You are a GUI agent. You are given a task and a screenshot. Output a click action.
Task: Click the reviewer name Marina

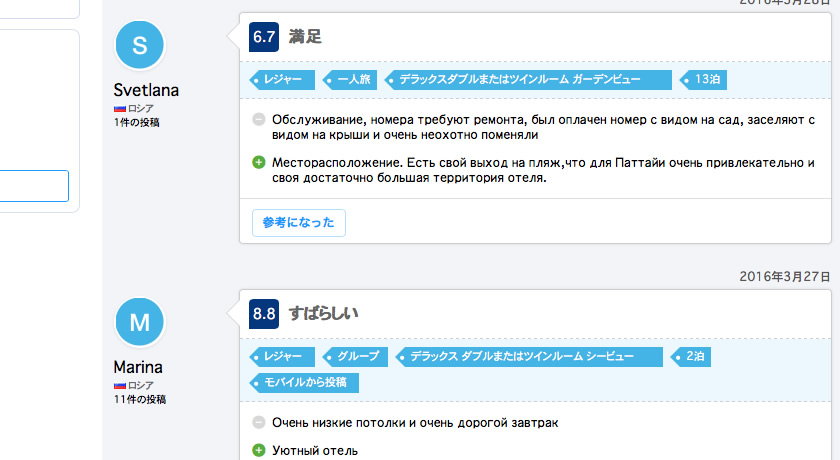[138, 367]
